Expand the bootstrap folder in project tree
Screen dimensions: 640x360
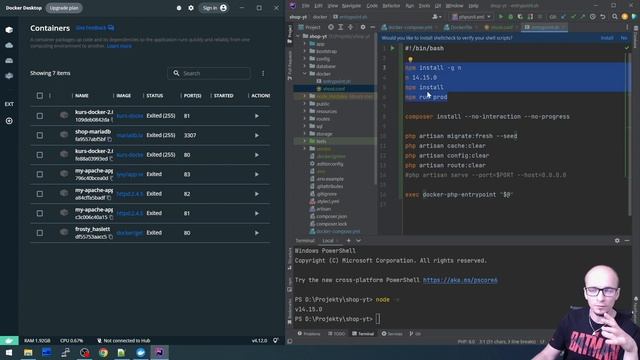pos(304,51)
